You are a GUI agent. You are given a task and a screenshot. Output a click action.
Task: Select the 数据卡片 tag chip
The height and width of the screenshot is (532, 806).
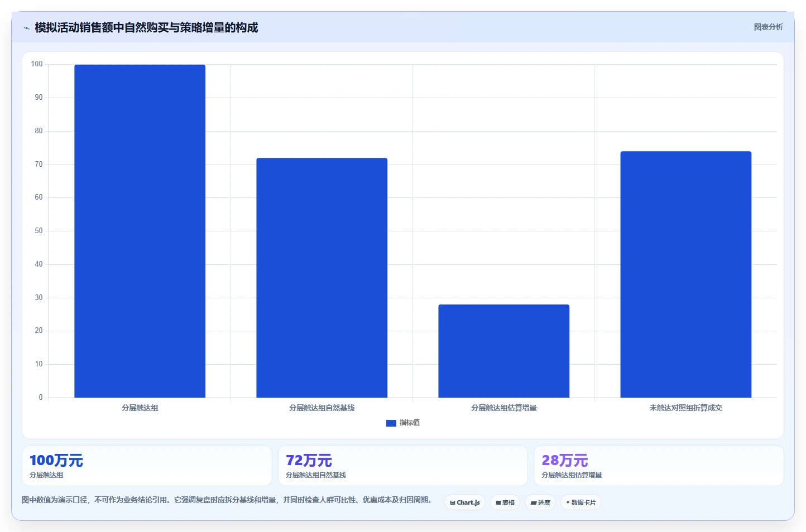[581, 502]
